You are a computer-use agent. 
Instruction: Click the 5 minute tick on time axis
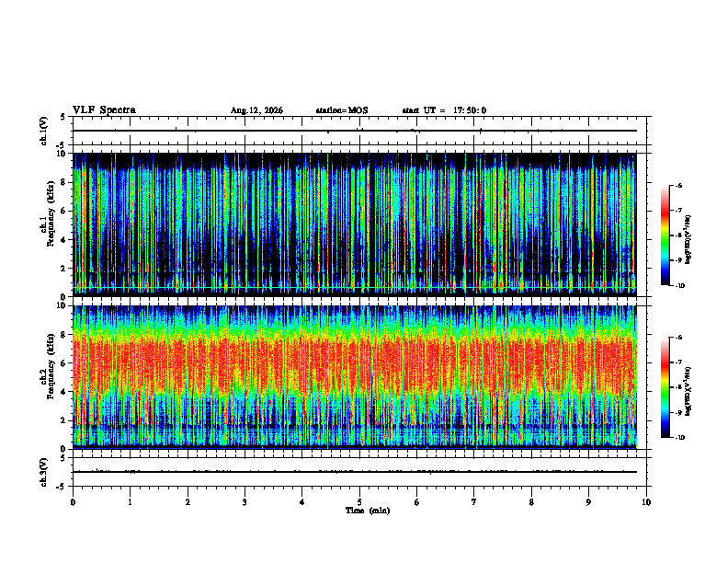pos(359,502)
